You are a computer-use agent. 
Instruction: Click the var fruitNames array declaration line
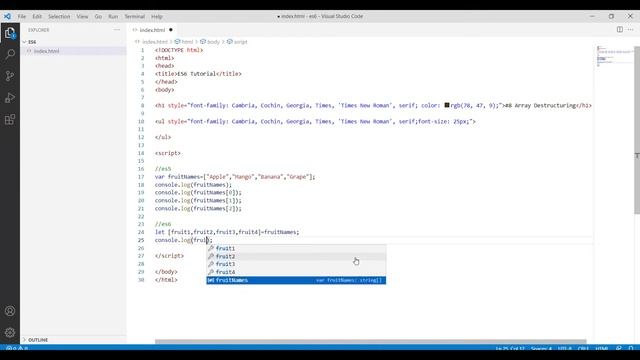(x=235, y=177)
